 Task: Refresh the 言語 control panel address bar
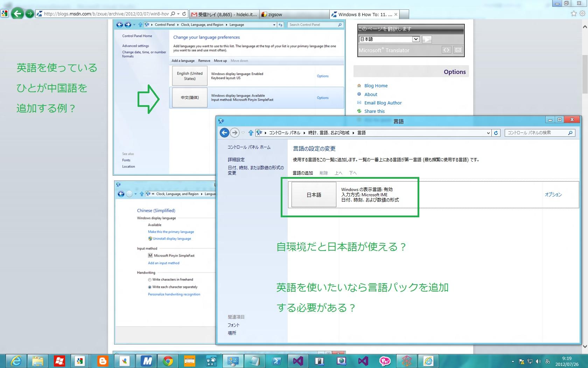click(496, 133)
